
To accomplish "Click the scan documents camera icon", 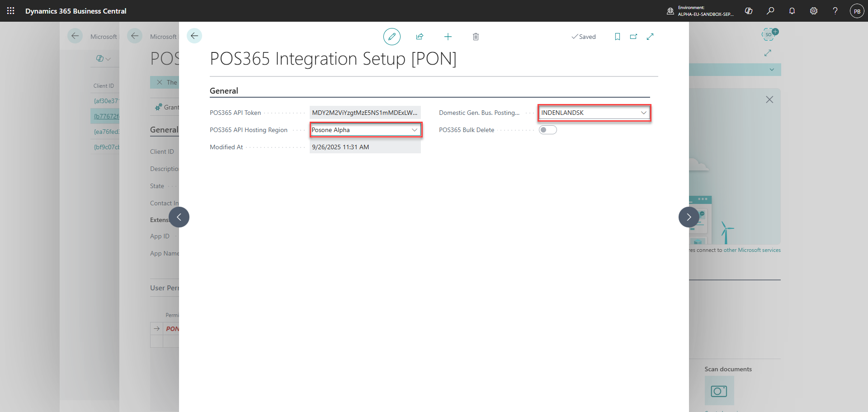I will click(x=719, y=391).
